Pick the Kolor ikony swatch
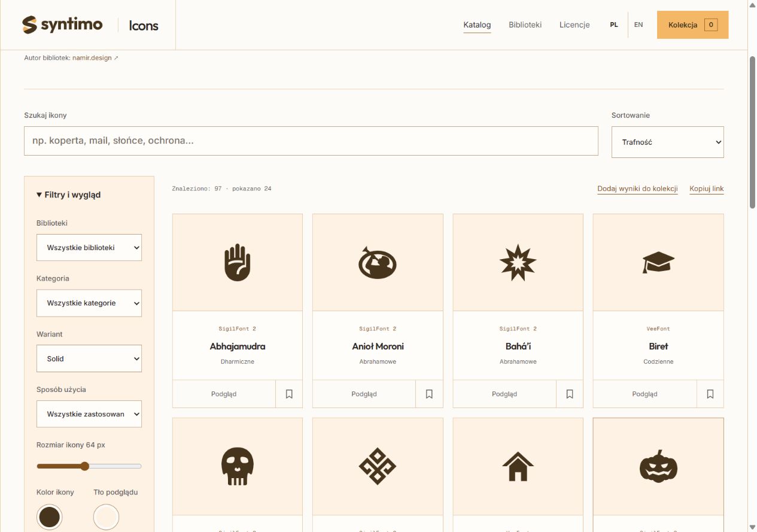The image size is (757, 532). click(x=49, y=517)
